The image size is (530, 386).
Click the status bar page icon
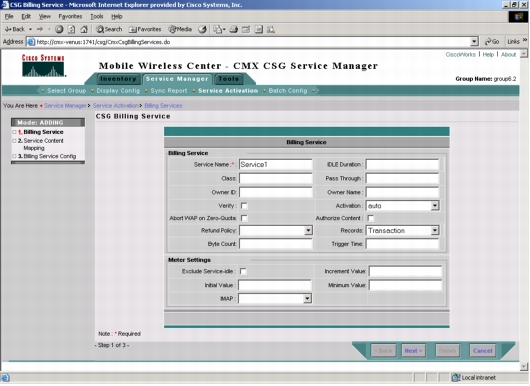(x=5, y=378)
